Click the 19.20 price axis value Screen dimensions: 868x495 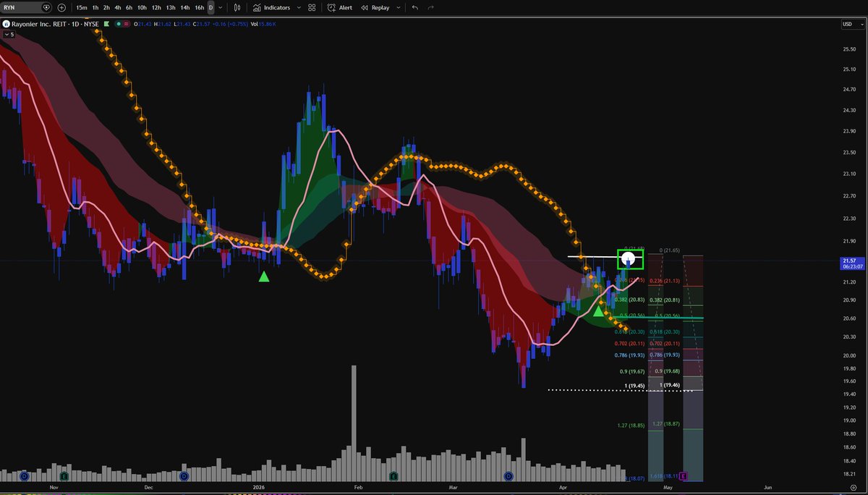(848, 407)
